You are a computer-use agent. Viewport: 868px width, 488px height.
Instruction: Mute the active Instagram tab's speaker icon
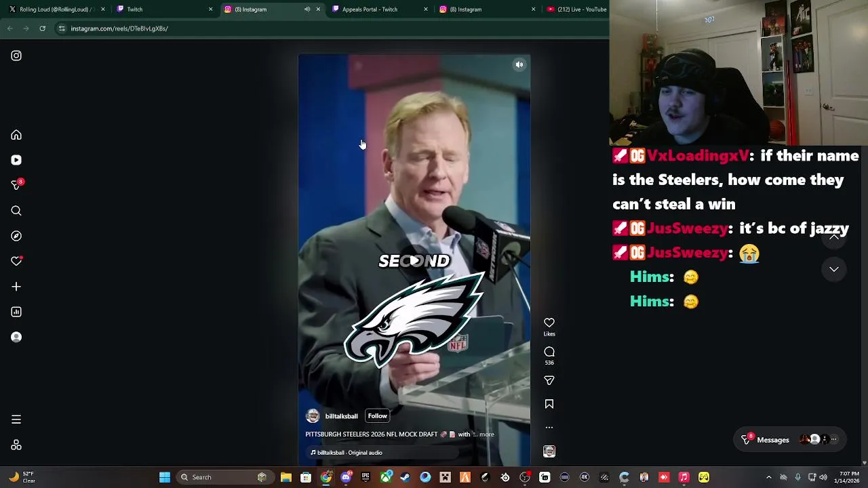(307, 9)
